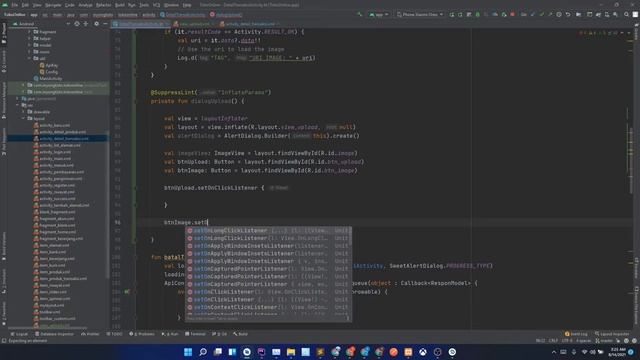Viewport: 640px width, 360px height.
Task: Toggle the Build tool window
Action: [240, 334]
